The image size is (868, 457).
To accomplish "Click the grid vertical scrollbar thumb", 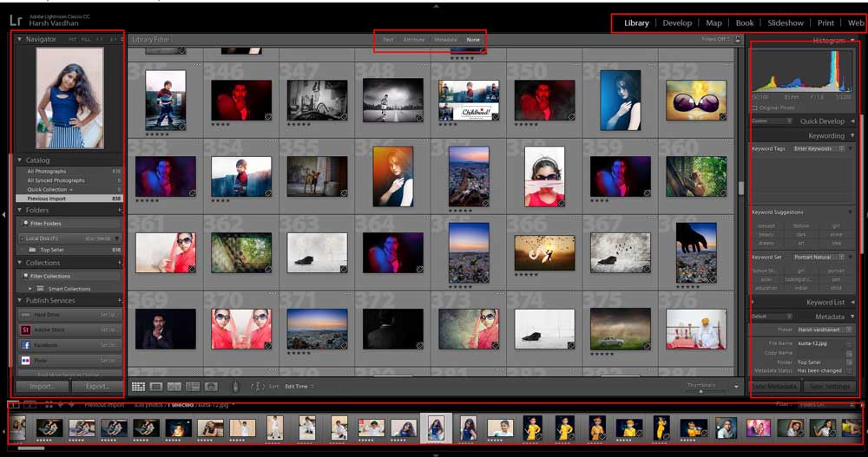I will (x=741, y=188).
